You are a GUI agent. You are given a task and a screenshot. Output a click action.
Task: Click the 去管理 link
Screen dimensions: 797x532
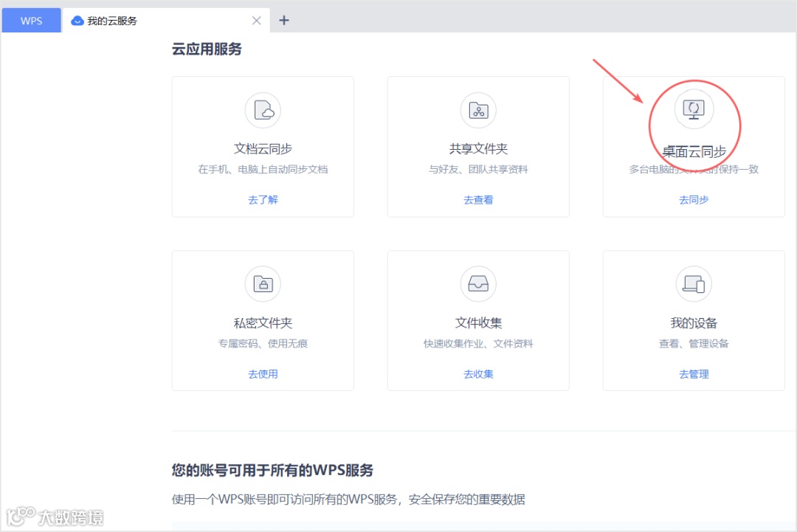click(x=694, y=374)
